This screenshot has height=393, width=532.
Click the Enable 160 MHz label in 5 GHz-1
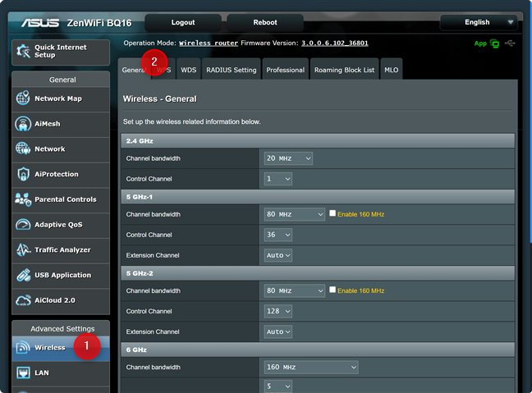coord(360,214)
